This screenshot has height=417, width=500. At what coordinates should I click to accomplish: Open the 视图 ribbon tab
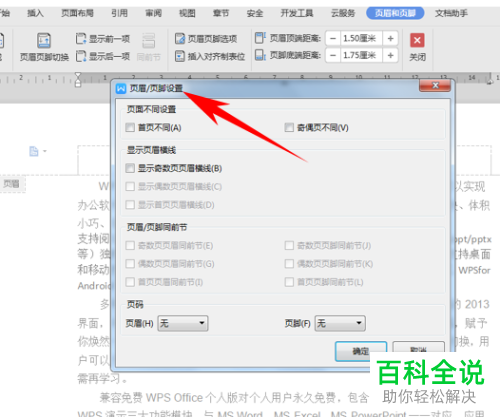pyautogui.click(x=187, y=13)
